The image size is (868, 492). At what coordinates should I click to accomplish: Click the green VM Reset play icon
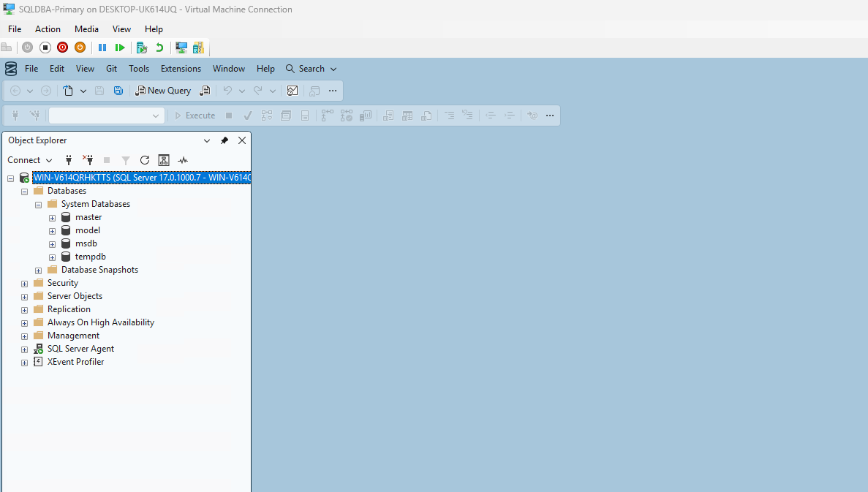pos(120,48)
